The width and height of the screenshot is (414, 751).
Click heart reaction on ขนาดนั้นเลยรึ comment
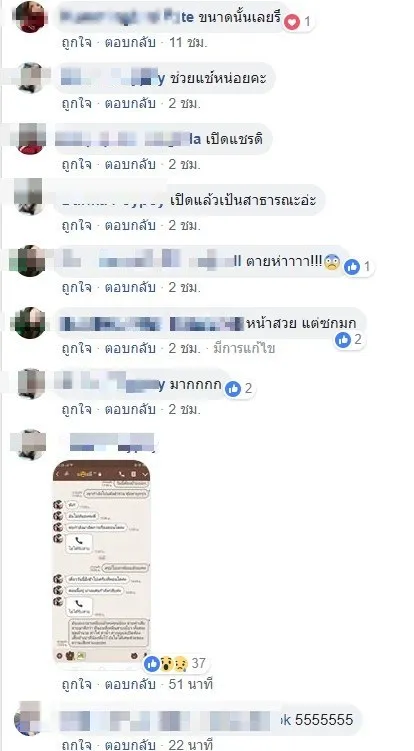tap(292, 22)
